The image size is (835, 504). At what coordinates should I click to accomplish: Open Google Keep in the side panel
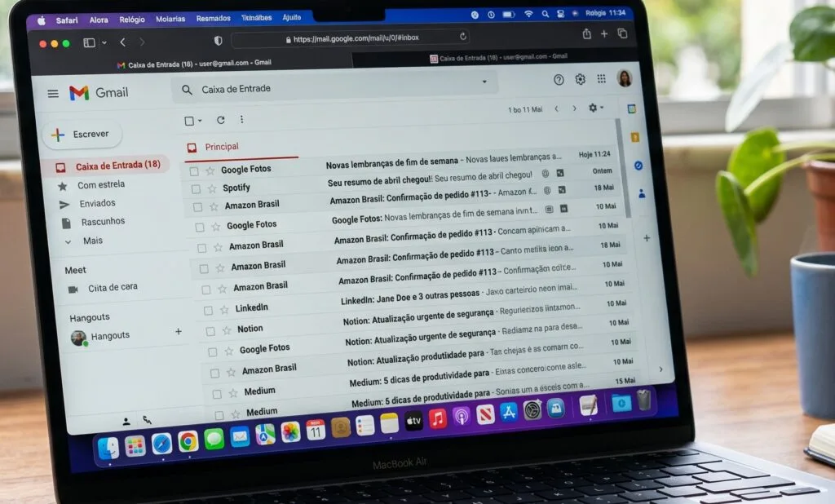(634, 138)
